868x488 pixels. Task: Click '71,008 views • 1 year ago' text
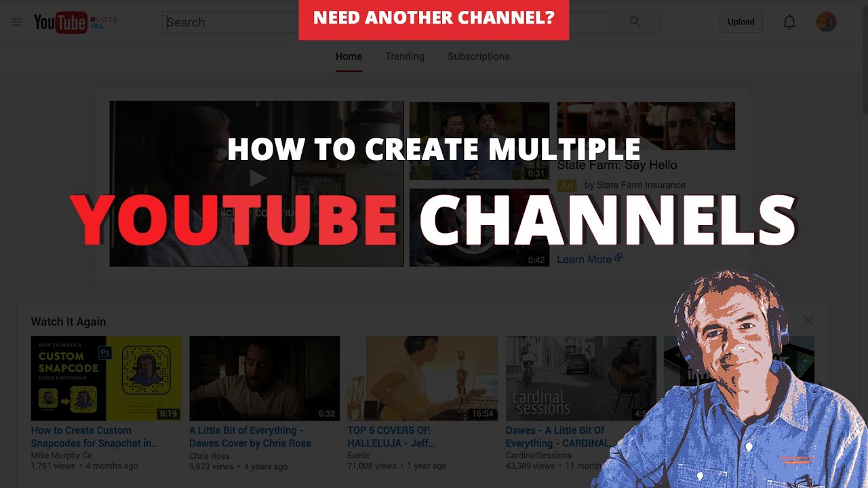[397, 466]
